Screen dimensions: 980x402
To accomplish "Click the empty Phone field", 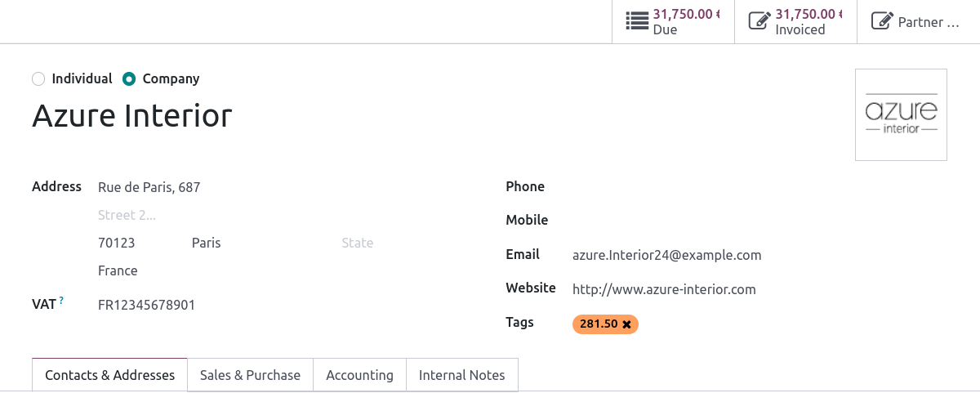I will tap(735, 186).
